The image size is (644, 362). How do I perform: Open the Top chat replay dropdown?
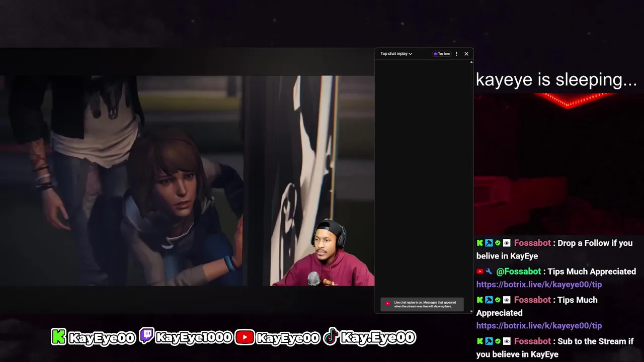[x=396, y=54]
